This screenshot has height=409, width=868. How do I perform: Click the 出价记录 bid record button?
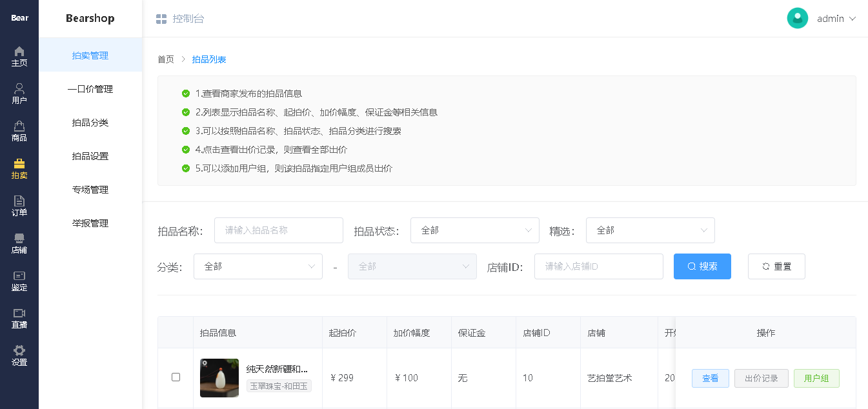[761, 379]
